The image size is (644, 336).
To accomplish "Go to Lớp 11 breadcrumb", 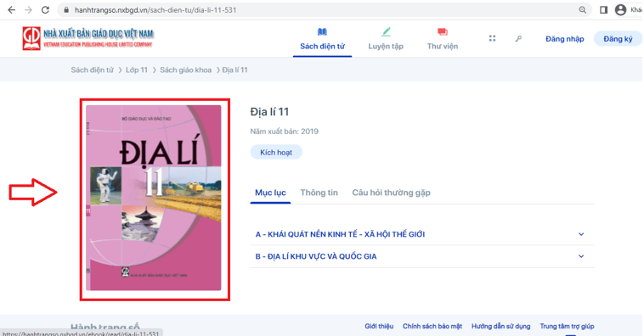I will 136,70.
